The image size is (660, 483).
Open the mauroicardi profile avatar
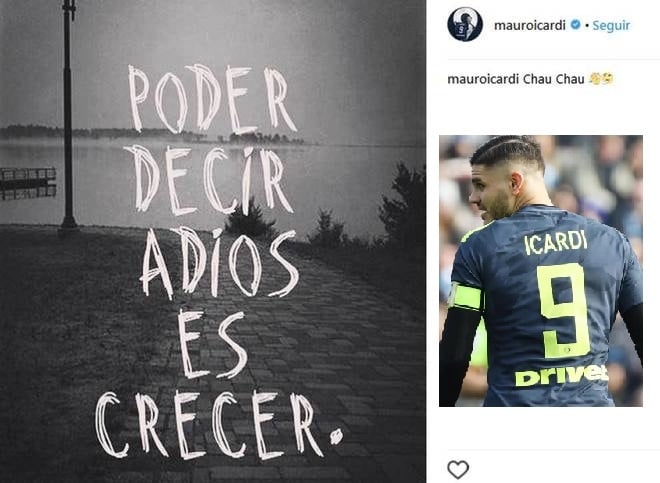click(x=465, y=24)
